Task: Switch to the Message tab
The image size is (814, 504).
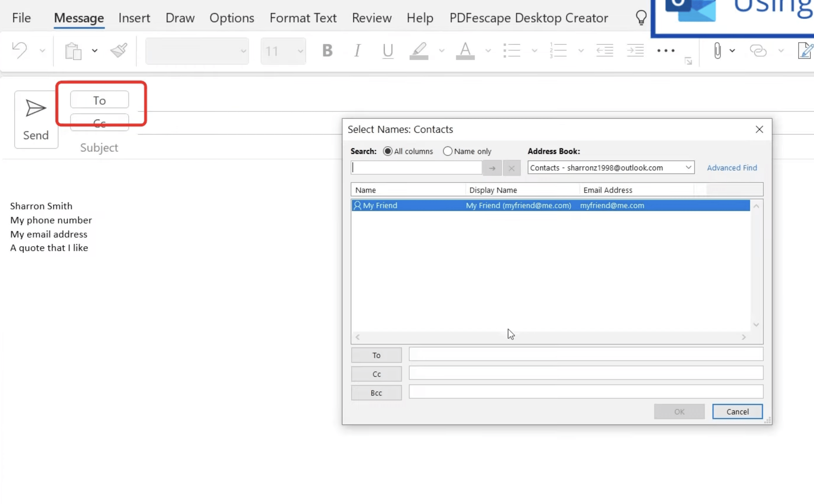Action: coord(79,18)
